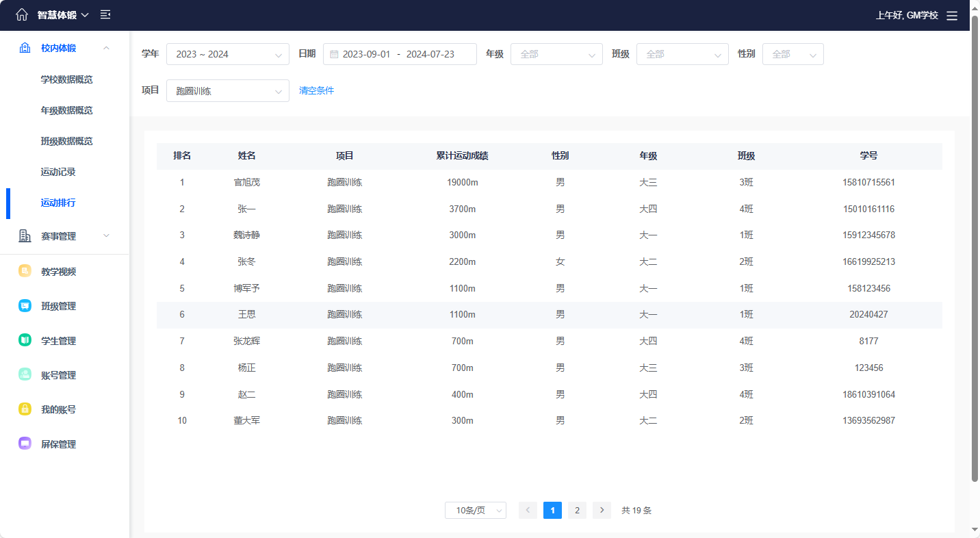The image size is (980, 538).
Task: Click the 400m score cell
Action: (x=463, y=394)
